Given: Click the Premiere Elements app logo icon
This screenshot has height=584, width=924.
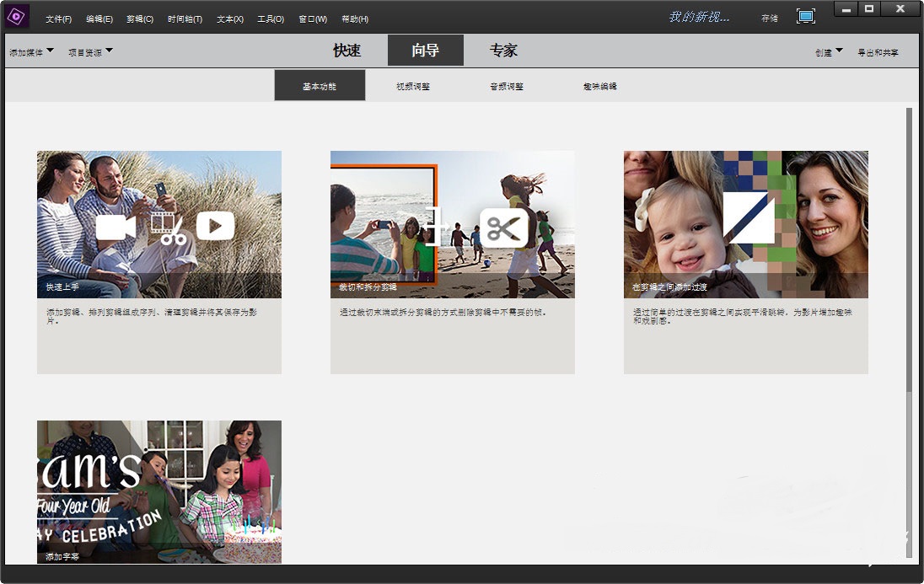Looking at the screenshot, I should tap(18, 16).
